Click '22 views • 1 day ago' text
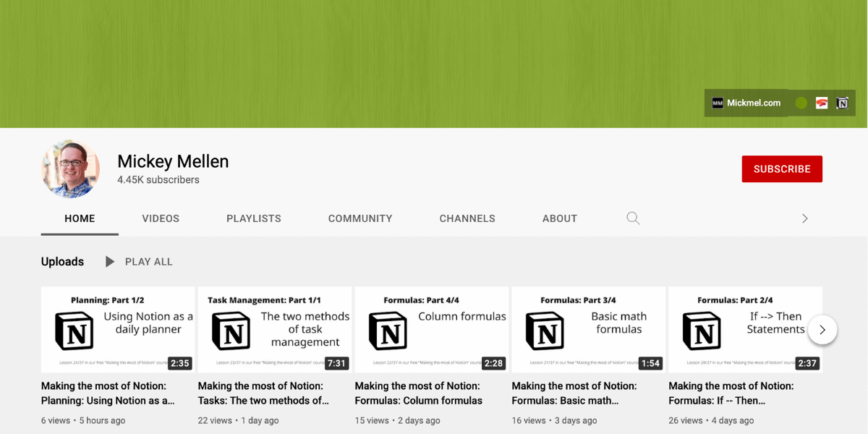The width and height of the screenshot is (868, 434). point(237,420)
